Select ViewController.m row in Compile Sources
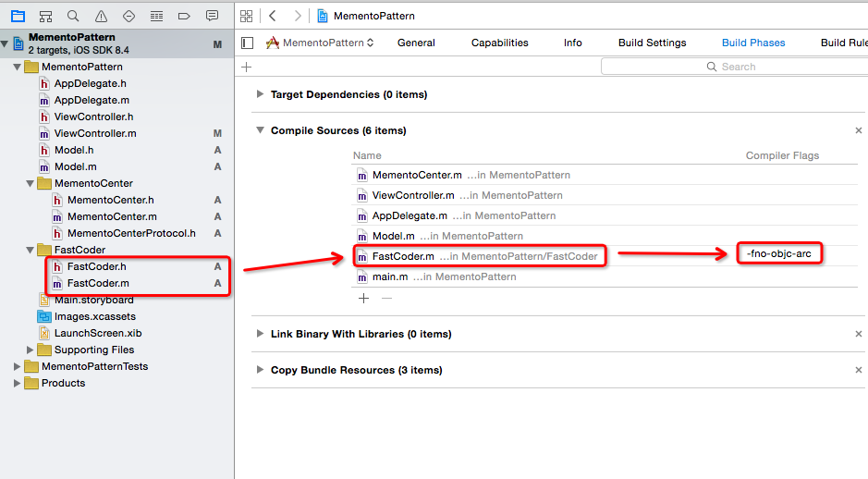The image size is (868, 479). (605, 195)
